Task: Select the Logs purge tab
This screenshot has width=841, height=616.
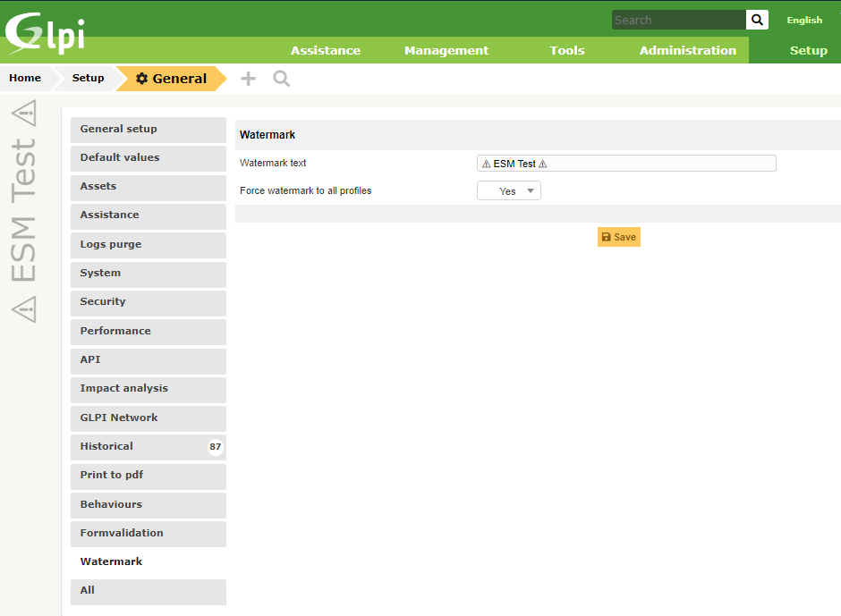Action: click(148, 245)
